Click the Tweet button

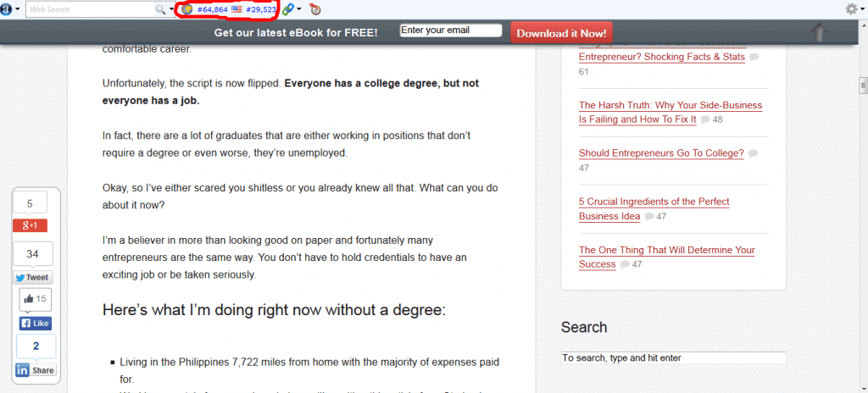tap(33, 277)
